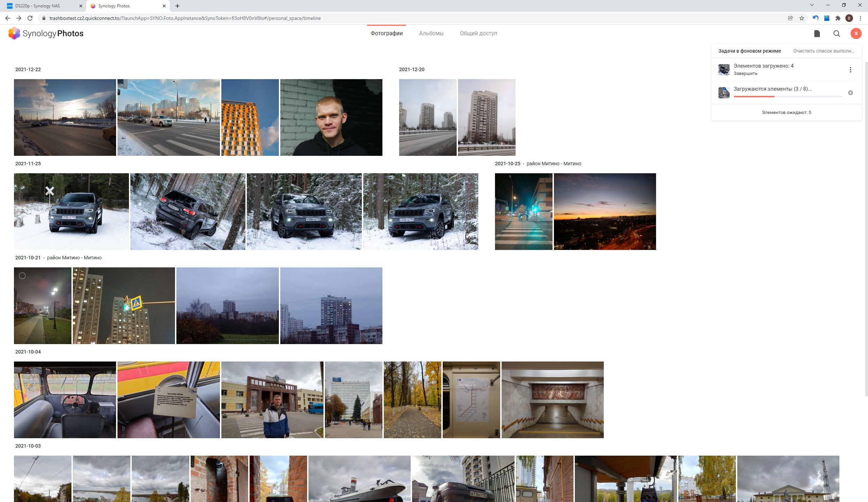Open browser extensions puzzle icon

pos(838,18)
